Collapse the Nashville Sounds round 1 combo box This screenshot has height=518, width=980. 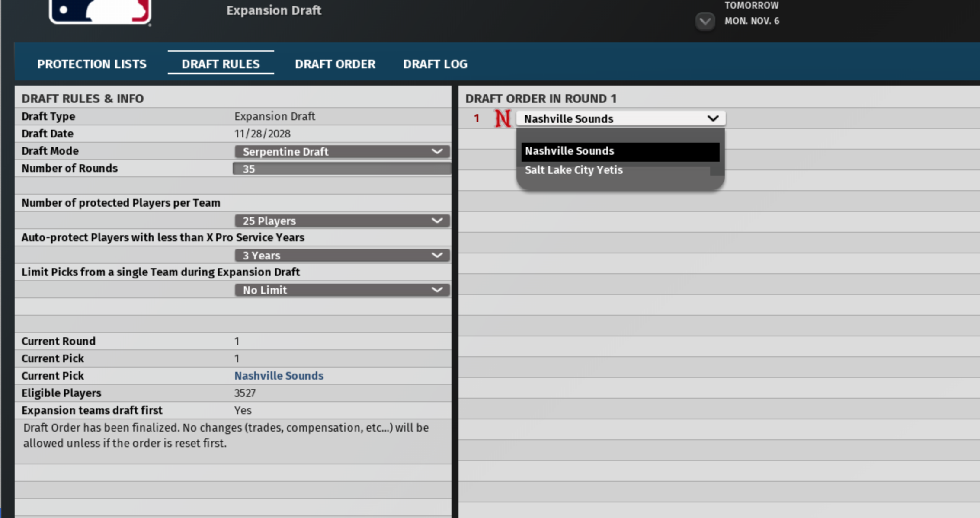point(621,118)
